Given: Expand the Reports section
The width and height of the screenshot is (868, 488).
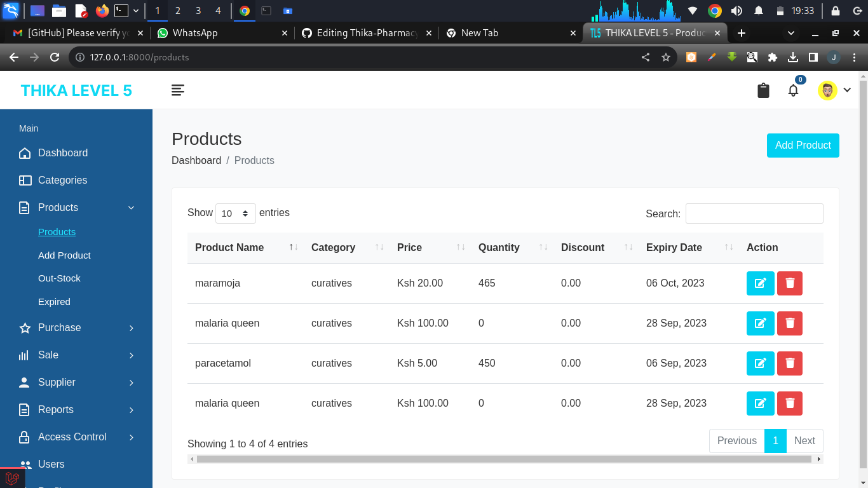Looking at the screenshot, I should tap(55, 409).
